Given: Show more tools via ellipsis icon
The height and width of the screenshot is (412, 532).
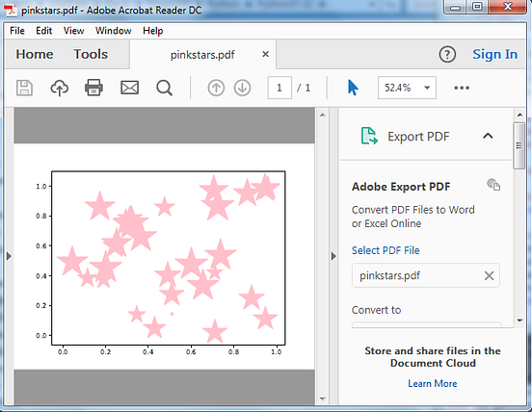Looking at the screenshot, I should (x=462, y=88).
